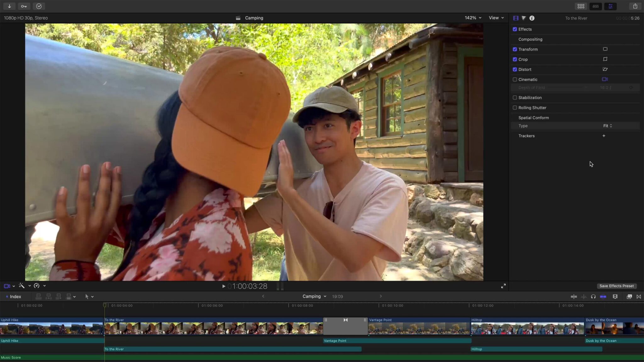The width and height of the screenshot is (644, 362).
Task: Open the 142% zoom dropdown
Action: [473, 18]
